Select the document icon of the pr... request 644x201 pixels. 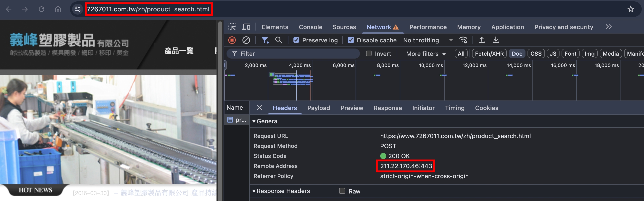[230, 120]
